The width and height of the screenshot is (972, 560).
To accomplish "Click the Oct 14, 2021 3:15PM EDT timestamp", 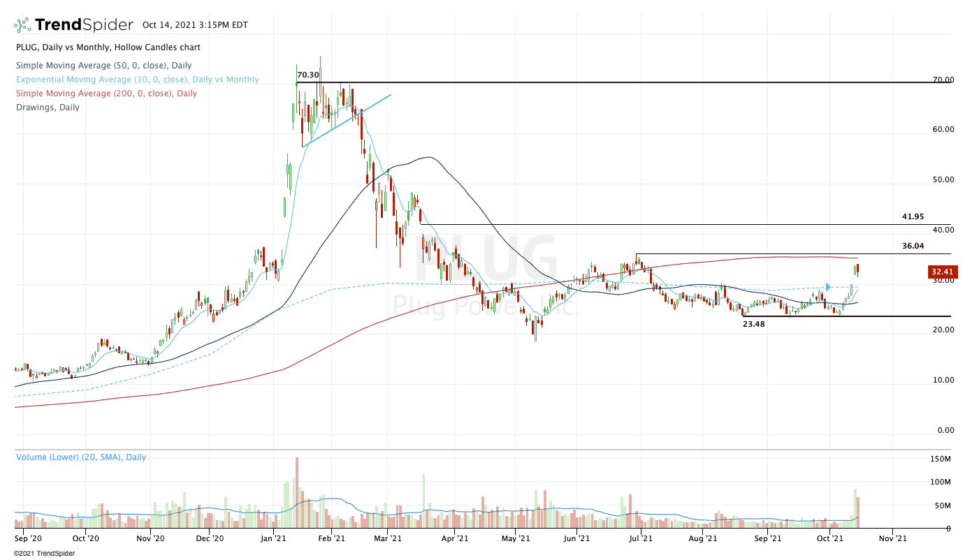I will pos(195,25).
